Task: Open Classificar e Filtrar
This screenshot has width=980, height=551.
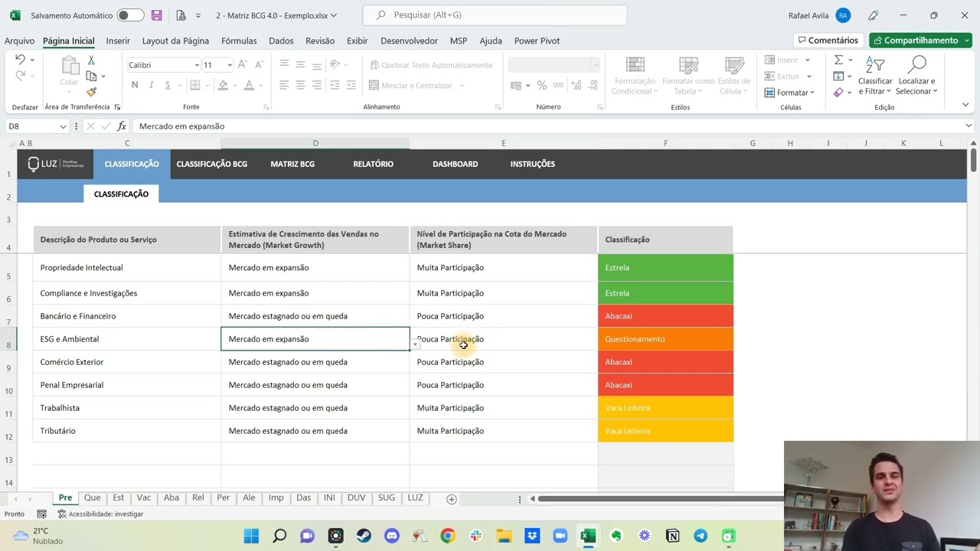Action: [875, 75]
